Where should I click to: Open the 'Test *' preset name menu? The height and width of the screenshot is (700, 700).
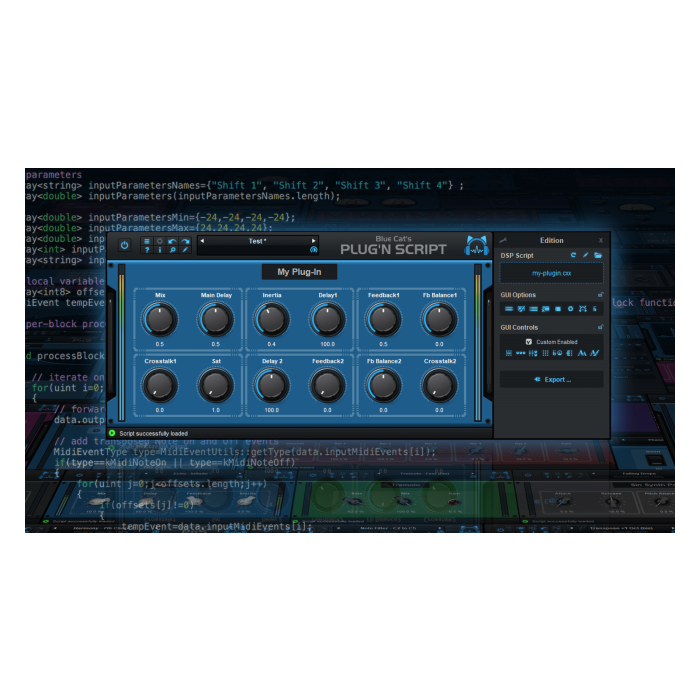coord(258,241)
